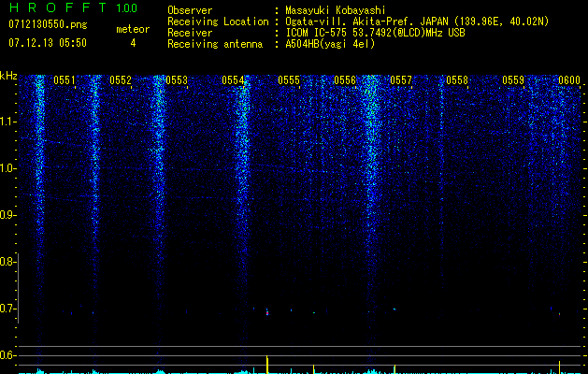Click the 0552 time marker
This screenshot has height=374, width=588.
click(121, 80)
